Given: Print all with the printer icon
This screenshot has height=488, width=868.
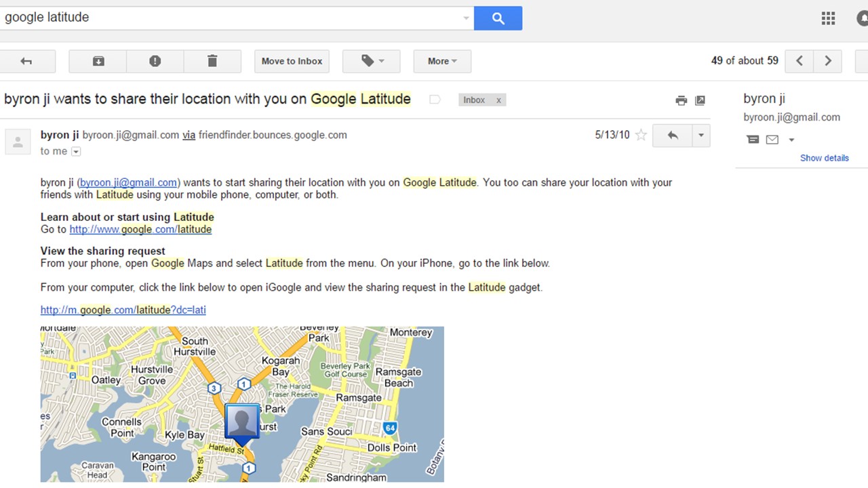Looking at the screenshot, I should click(x=682, y=100).
